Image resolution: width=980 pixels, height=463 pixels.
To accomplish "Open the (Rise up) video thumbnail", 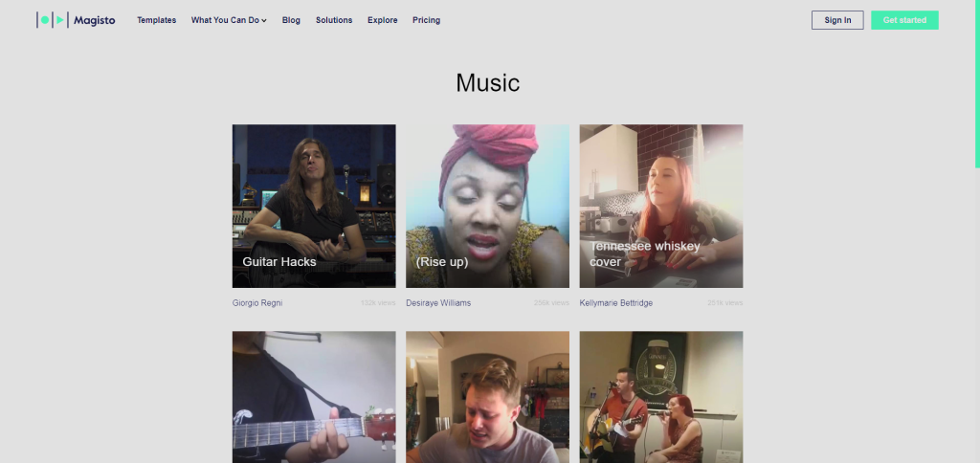I will pyautogui.click(x=487, y=207).
